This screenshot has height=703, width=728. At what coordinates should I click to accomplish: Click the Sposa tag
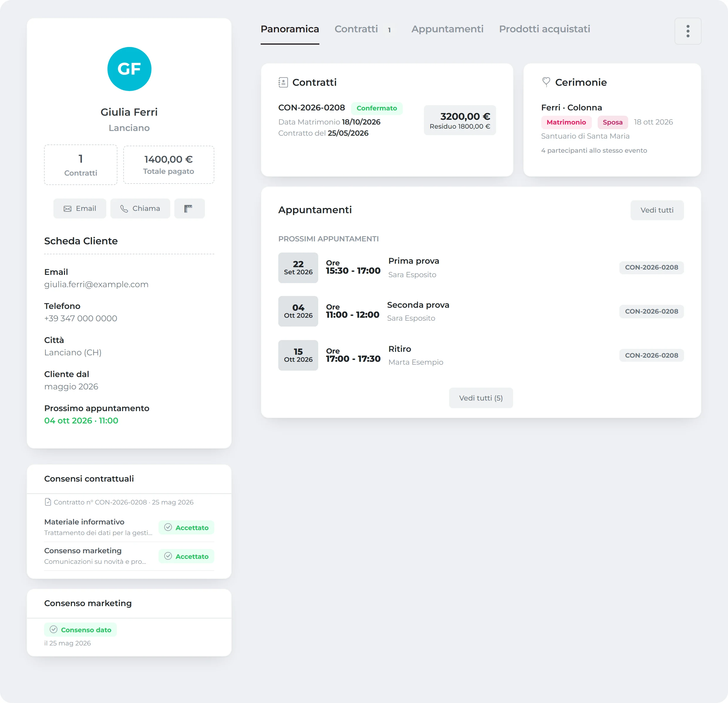coord(612,122)
